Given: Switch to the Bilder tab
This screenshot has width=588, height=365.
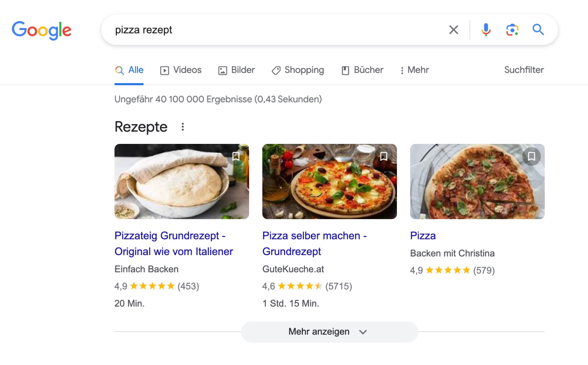Looking at the screenshot, I should [x=237, y=70].
